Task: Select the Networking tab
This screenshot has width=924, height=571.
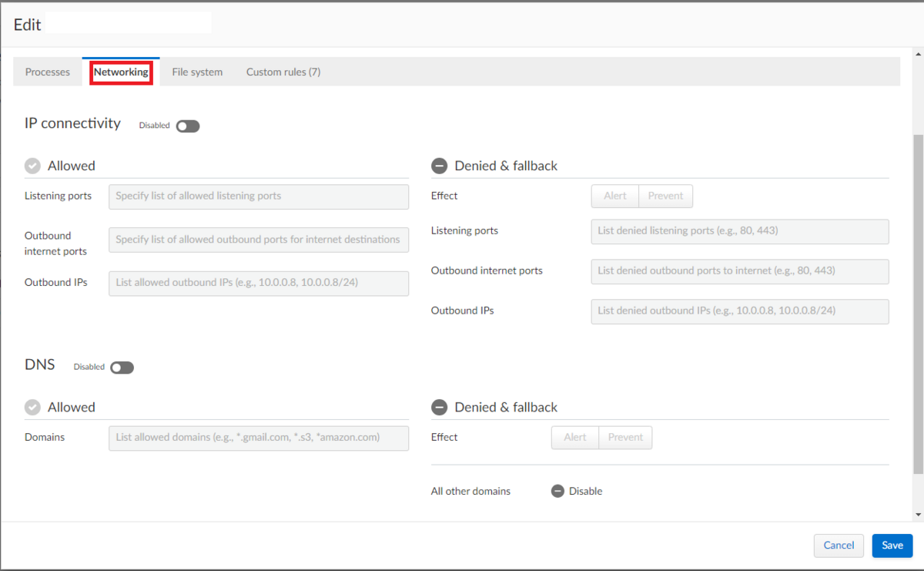Action: [x=121, y=72]
